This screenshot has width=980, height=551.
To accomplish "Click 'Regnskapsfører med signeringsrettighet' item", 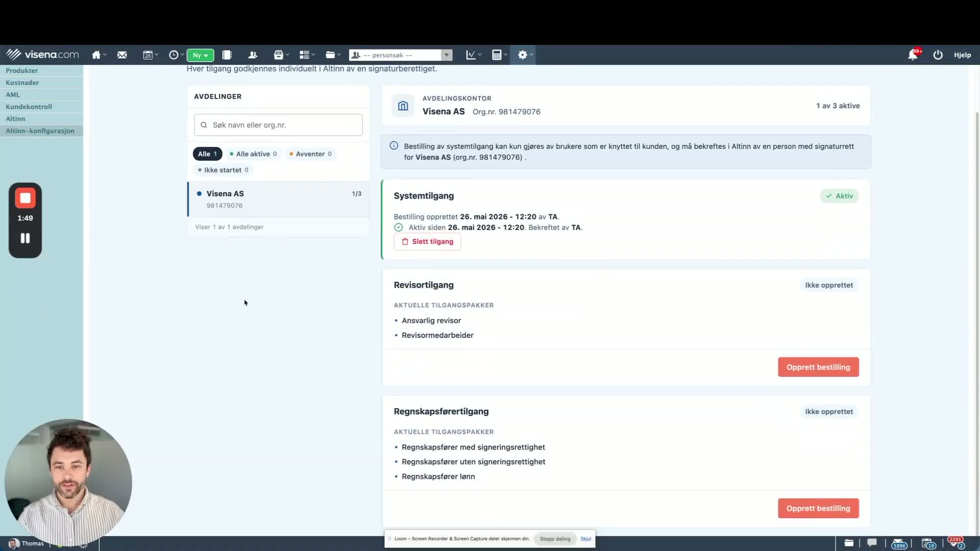I will click(473, 447).
